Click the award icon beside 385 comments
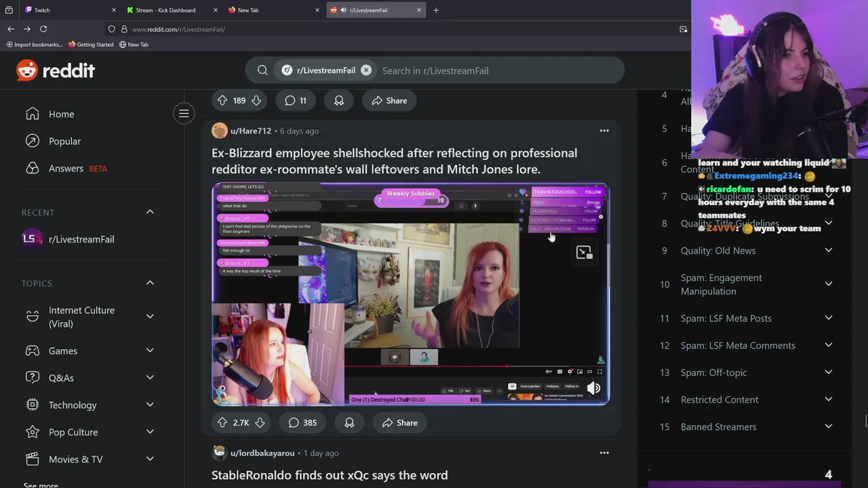 coord(349,422)
